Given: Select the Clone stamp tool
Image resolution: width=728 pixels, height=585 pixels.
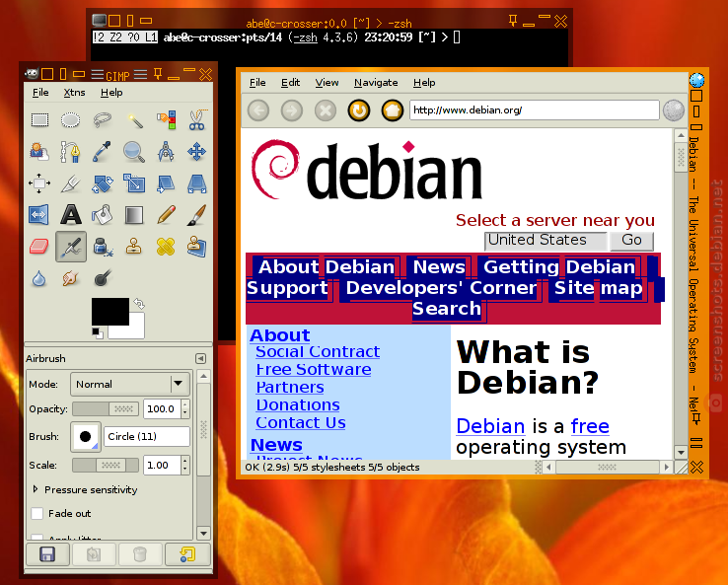Looking at the screenshot, I should (x=134, y=247).
